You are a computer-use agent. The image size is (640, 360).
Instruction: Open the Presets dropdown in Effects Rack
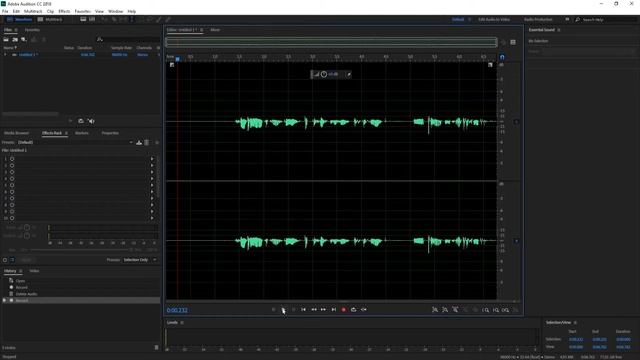coord(76,142)
